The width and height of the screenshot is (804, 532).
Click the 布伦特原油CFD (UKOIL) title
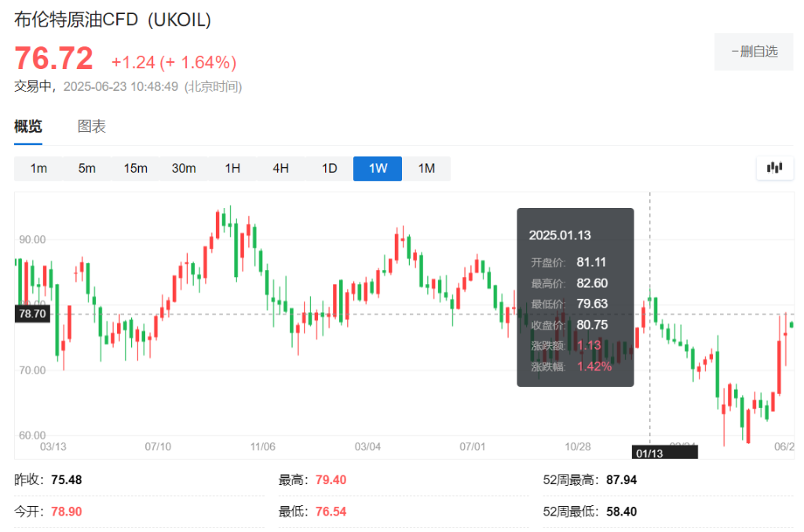click(x=113, y=21)
